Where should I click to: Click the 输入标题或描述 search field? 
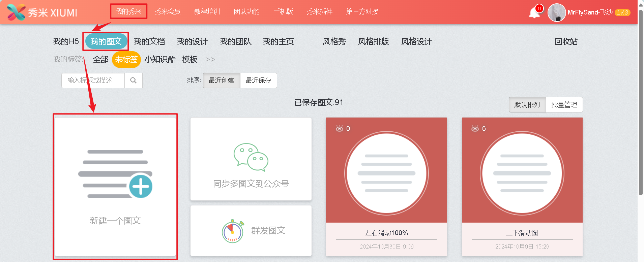(x=93, y=80)
